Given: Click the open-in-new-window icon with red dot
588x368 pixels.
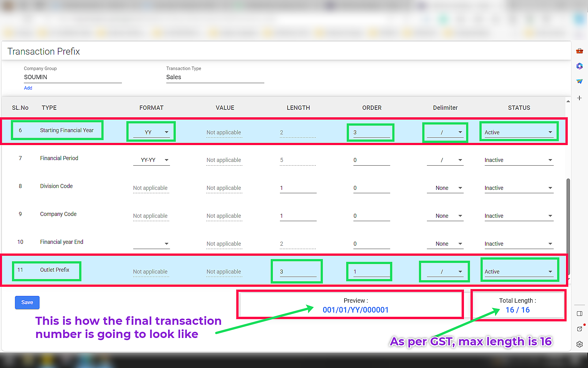Looking at the screenshot, I should [x=579, y=329].
